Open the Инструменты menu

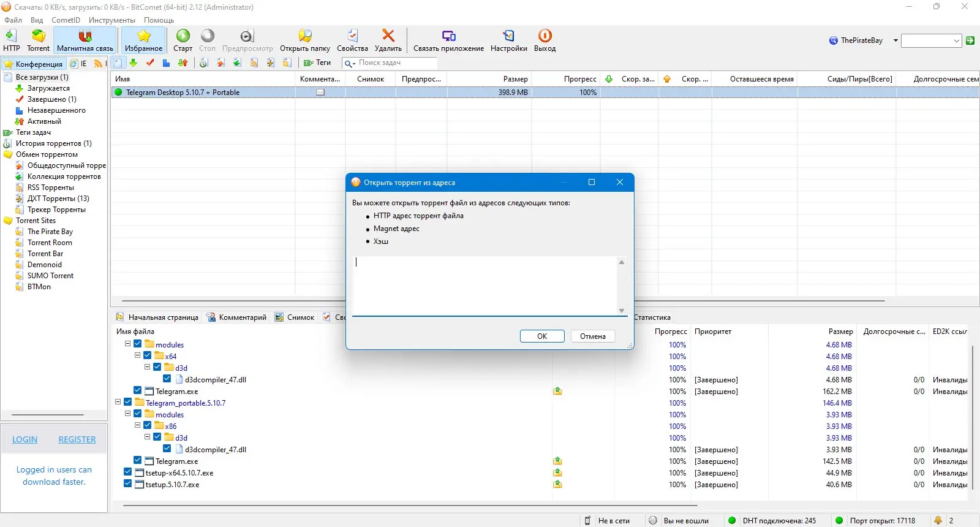coord(111,20)
